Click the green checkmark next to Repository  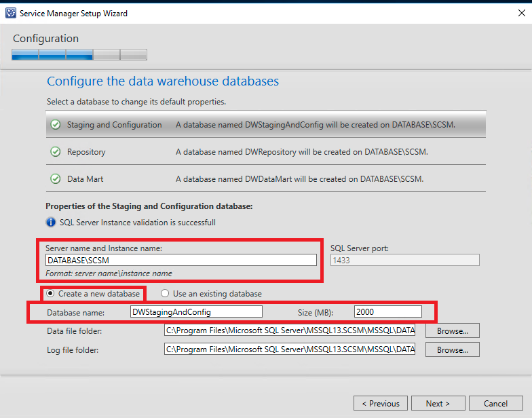click(x=56, y=152)
